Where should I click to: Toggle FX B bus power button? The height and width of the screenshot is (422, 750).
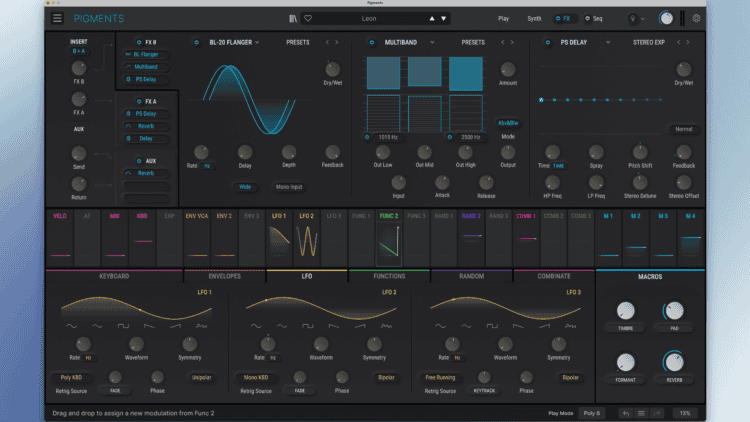139,42
